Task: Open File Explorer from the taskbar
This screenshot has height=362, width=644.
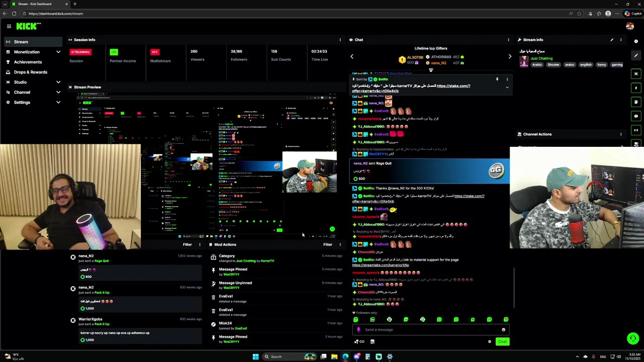Action: coord(334,356)
